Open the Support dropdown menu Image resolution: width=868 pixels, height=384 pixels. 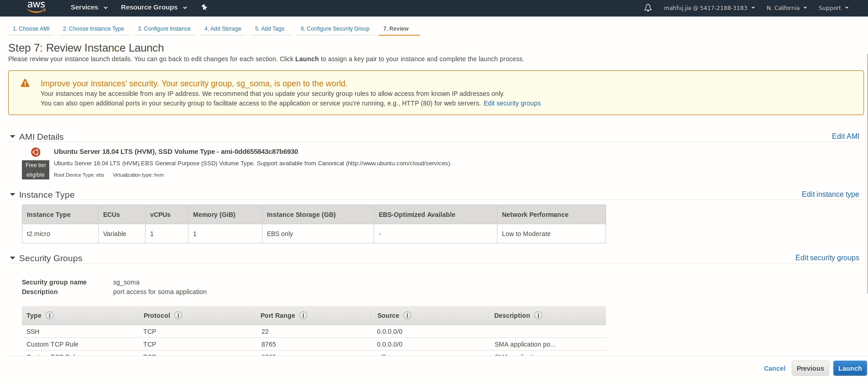(833, 8)
